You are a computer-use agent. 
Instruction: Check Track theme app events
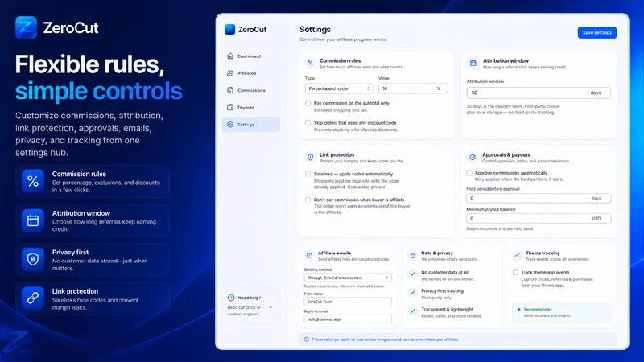515,272
